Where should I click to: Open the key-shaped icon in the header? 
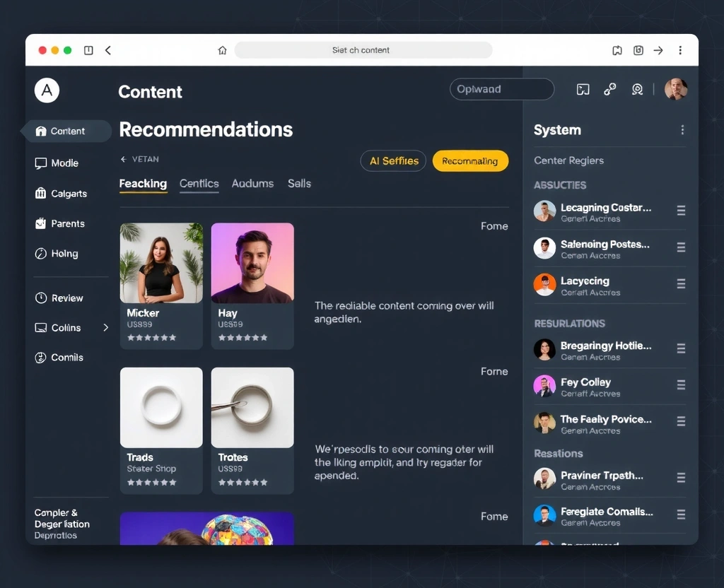609,90
